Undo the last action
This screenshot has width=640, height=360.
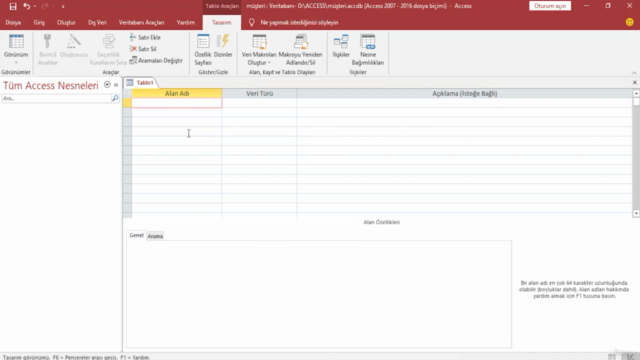(x=26, y=6)
